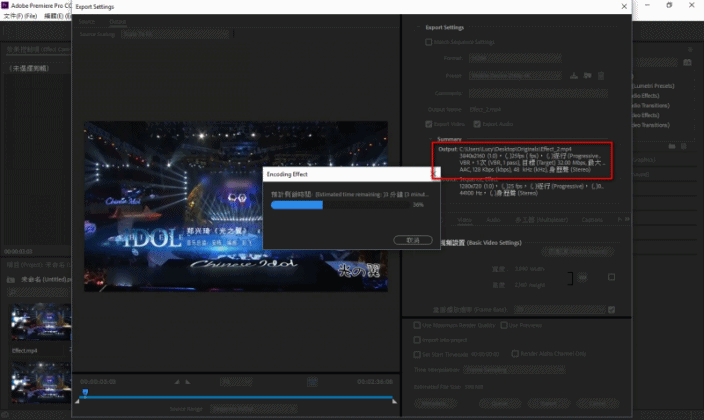Viewport: 704px width, 420px height.
Task: Close the Export Settings window
Action: pos(624,6)
